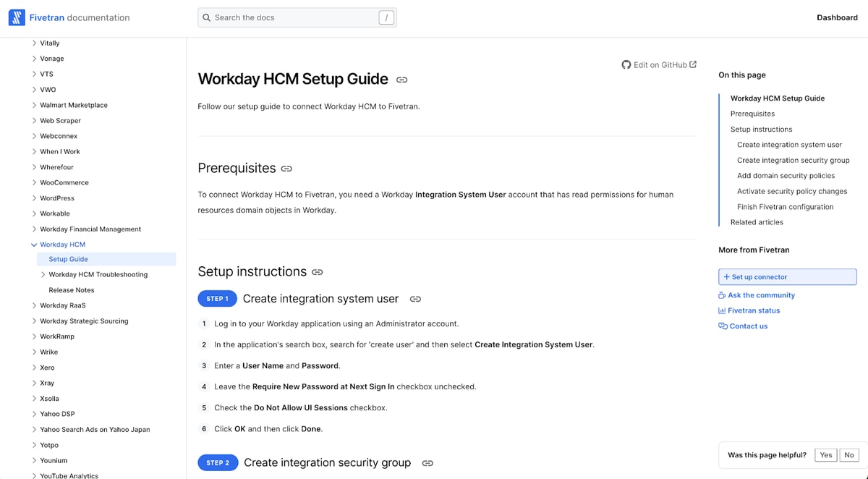Collapse the Workday HCM tree section
Image resolution: width=868 pixels, height=479 pixels.
pyautogui.click(x=34, y=245)
